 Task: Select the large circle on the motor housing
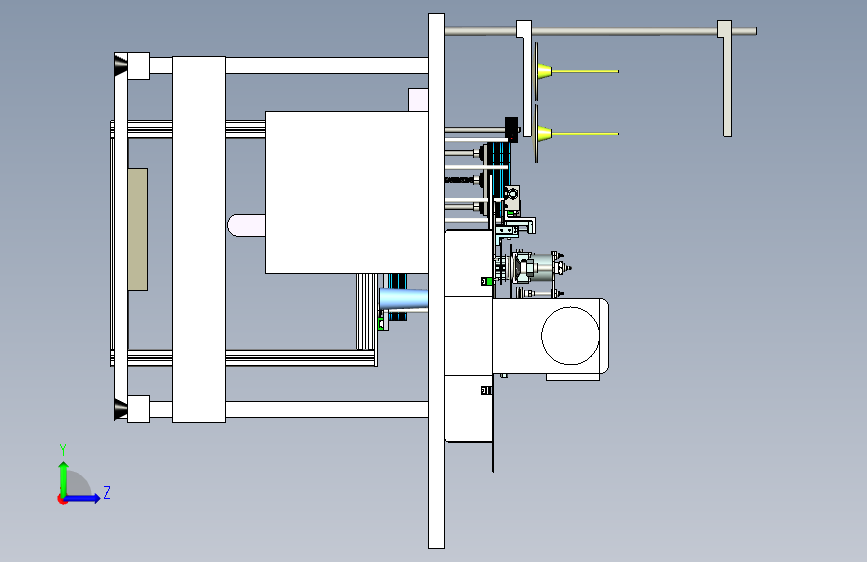[x=570, y=336]
